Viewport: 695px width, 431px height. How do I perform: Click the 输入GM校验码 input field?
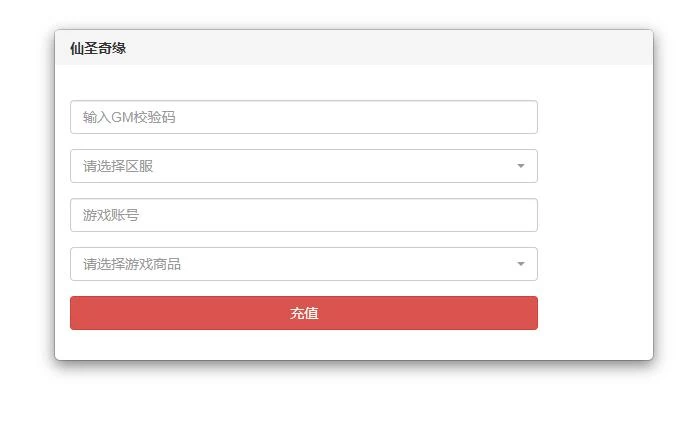pyautogui.click(x=303, y=117)
